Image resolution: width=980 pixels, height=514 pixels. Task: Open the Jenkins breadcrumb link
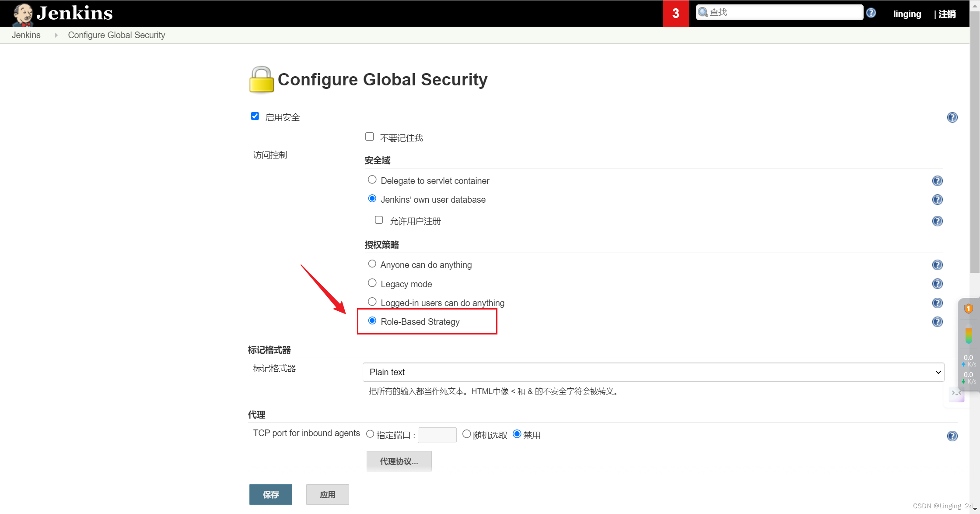(26, 35)
